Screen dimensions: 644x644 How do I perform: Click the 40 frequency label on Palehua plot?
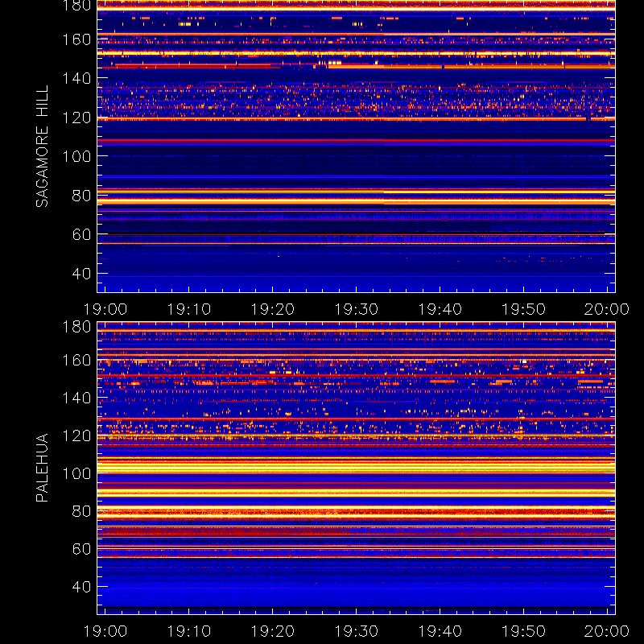[x=81, y=587]
